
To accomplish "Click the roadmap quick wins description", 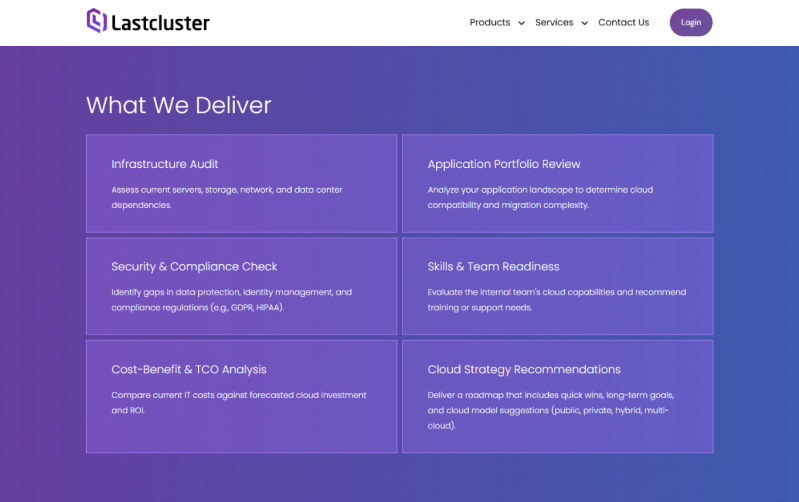I will tap(551, 410).
